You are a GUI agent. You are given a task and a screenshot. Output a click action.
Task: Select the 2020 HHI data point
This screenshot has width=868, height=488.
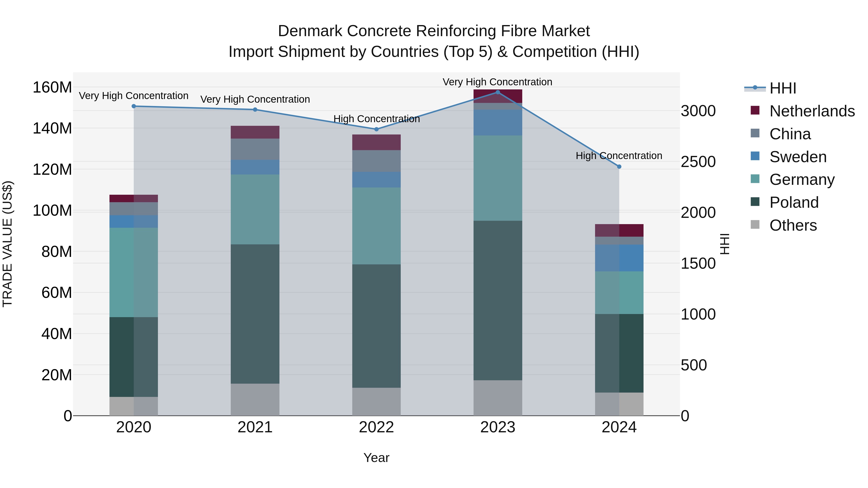coord(134,106)
